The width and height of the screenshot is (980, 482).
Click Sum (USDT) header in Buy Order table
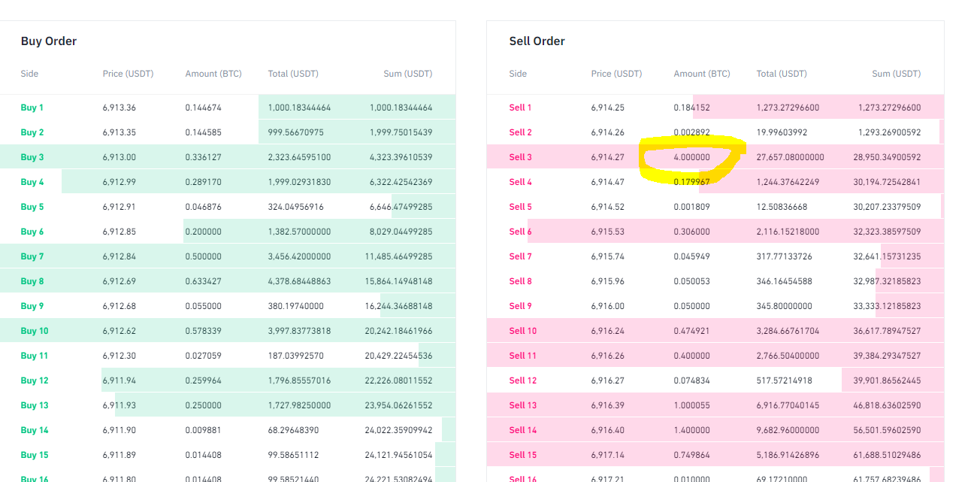pyautogui.click(x=407, y=74)
